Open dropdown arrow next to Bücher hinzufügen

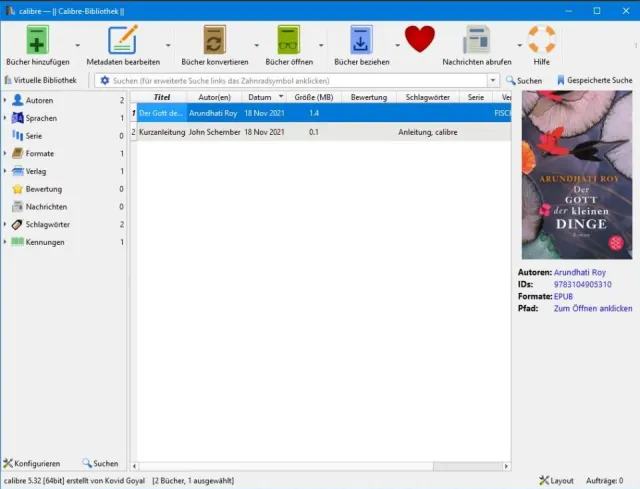point(80,45)
